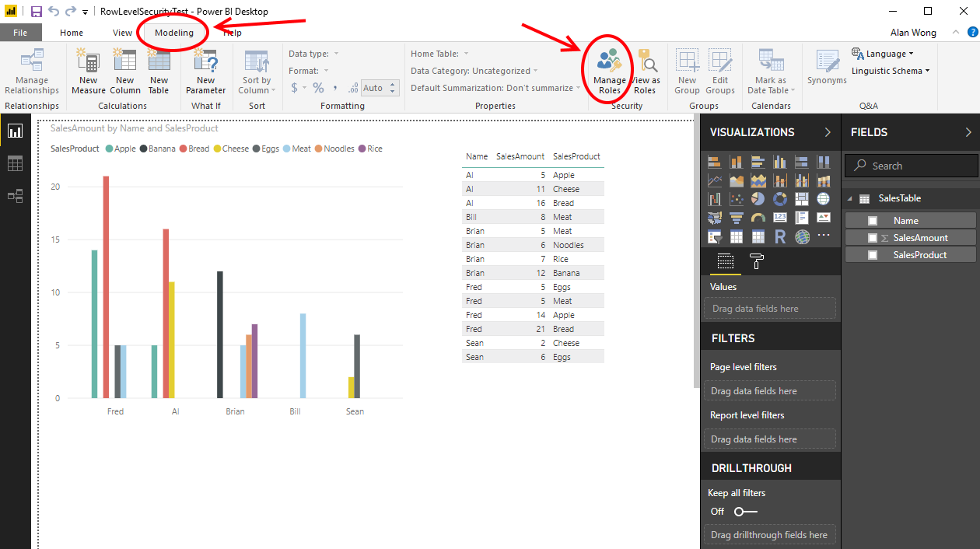The image size is (980, 549).
Task: Open the Quick Access Toolbar customize arrow
Action: [86, 12]
